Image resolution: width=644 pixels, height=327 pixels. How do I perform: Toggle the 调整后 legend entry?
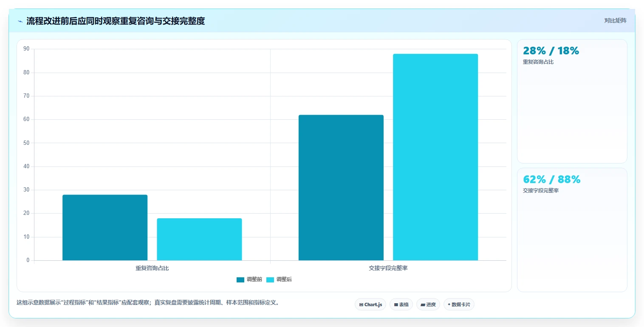pyautogui.click(x=279, y=279)
